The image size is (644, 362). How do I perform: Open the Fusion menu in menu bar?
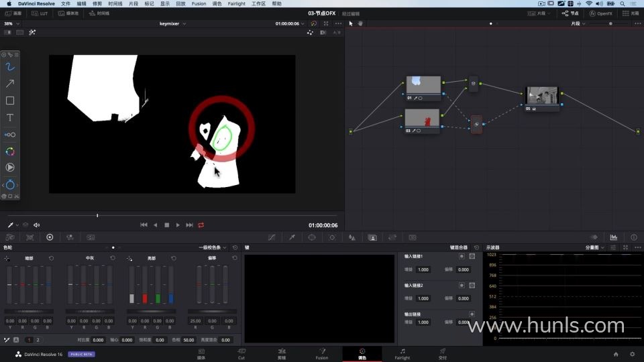coord(199,4)
